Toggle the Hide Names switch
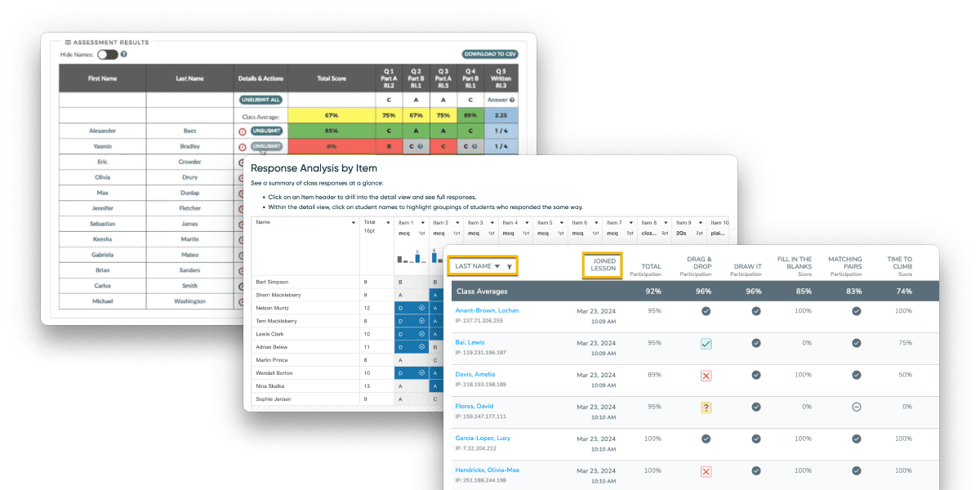 pyautogui.click(x=107, y=55)
